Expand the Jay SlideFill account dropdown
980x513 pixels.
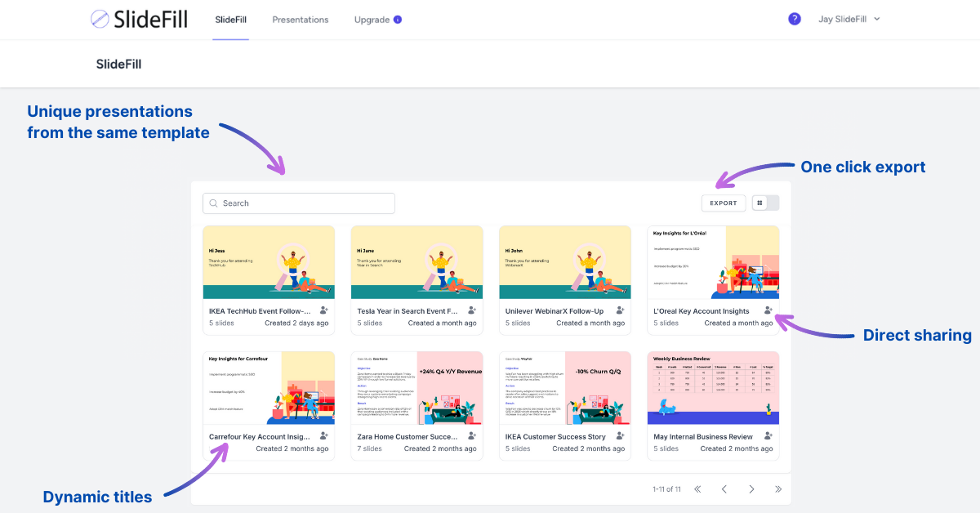[x=849, y=20]
